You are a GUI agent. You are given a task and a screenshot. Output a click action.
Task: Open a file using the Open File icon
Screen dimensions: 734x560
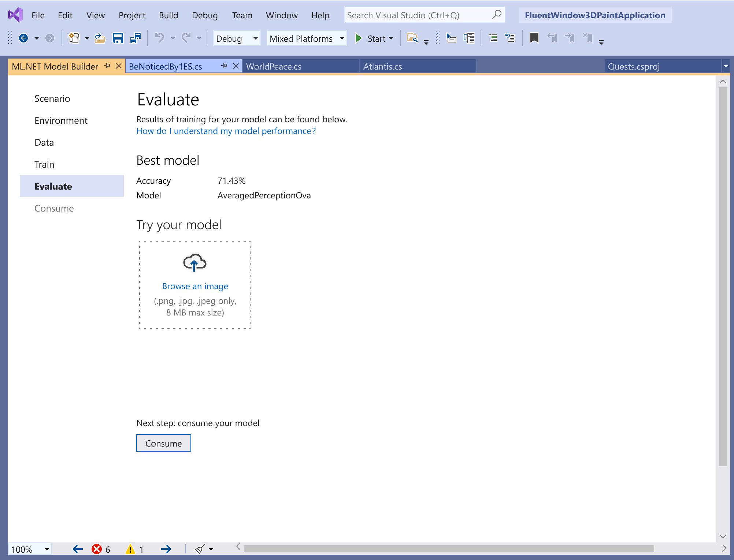point(100,38)
